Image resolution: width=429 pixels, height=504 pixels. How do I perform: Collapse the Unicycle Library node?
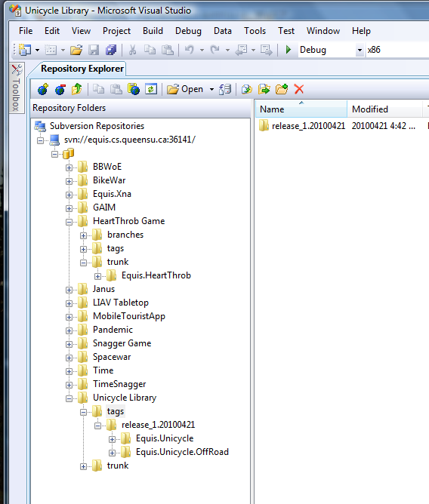pyautogui.click(x=69, y=398)
